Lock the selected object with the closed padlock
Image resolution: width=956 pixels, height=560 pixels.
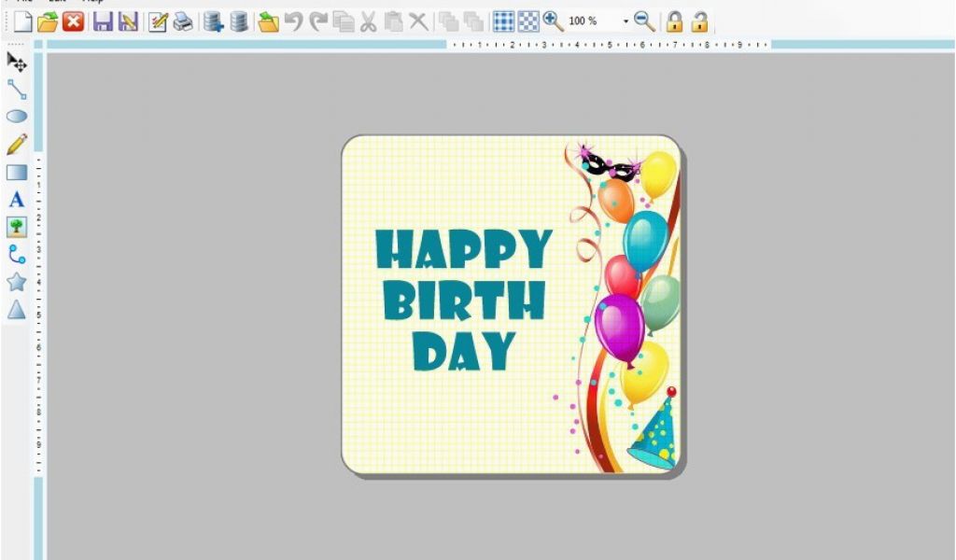(674, 22)
